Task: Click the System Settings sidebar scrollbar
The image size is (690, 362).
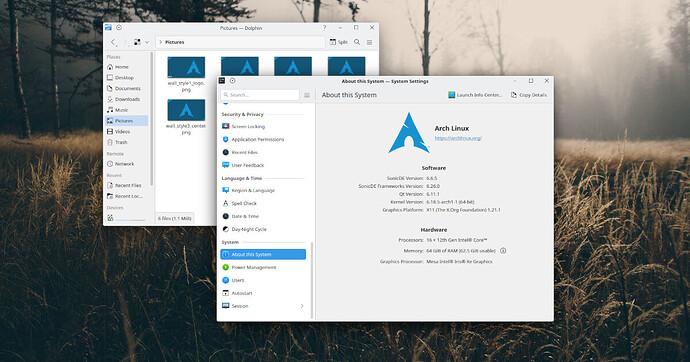Action: coord(312,280)
